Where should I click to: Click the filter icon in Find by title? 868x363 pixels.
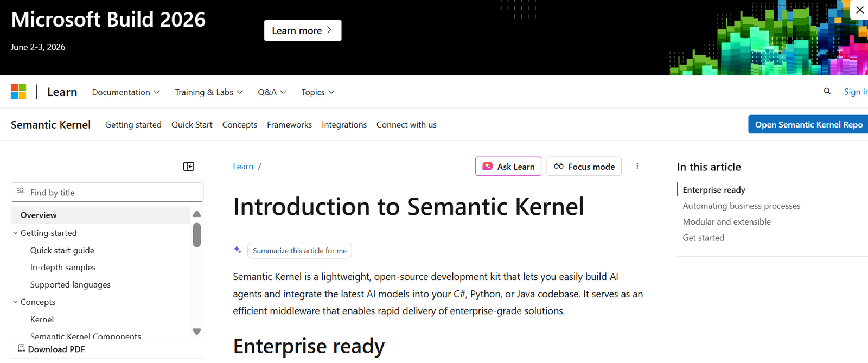tap(21, 192)
